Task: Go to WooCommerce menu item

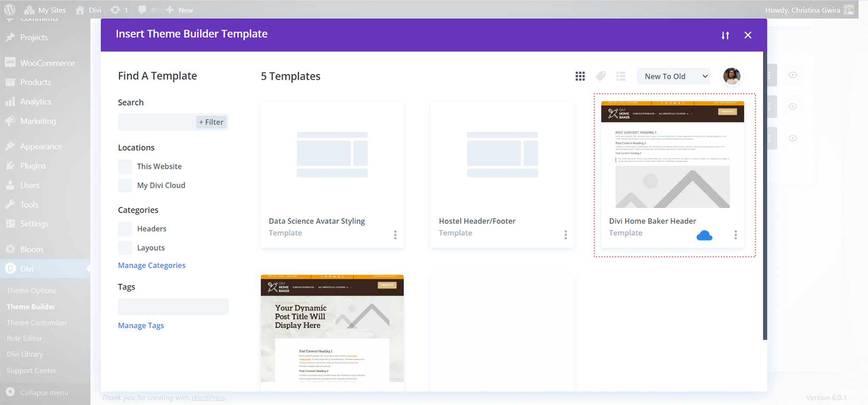Action: pos(47,63)
